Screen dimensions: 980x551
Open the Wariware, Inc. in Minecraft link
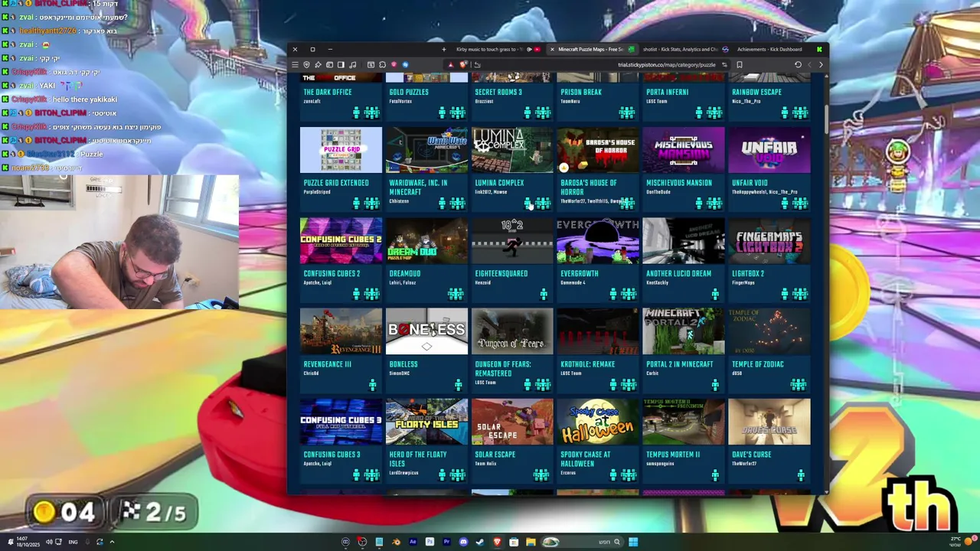tap(418, 187)
